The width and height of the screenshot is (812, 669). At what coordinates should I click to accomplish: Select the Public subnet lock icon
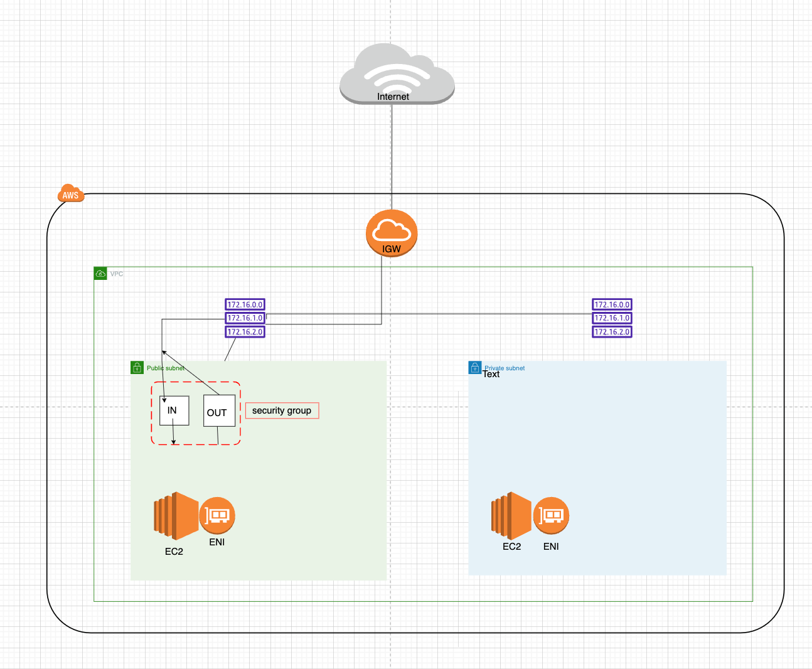[137, 367]
